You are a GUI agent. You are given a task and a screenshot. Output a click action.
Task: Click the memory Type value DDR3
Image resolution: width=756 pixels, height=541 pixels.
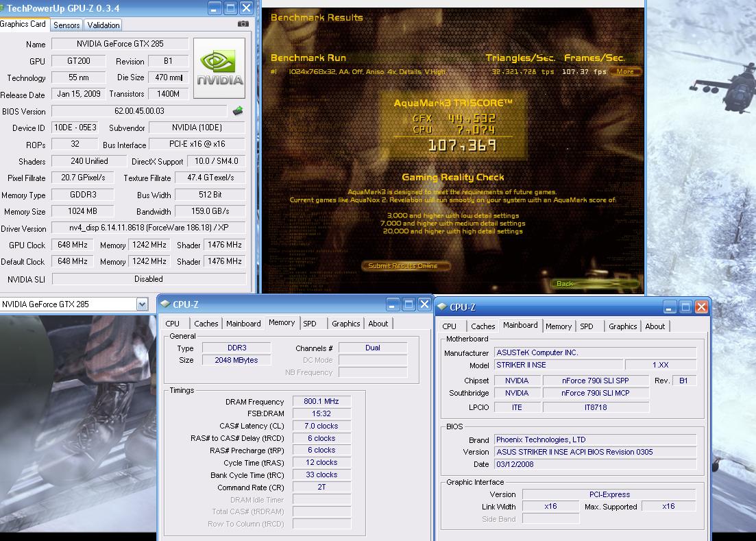tap(236, 348)
